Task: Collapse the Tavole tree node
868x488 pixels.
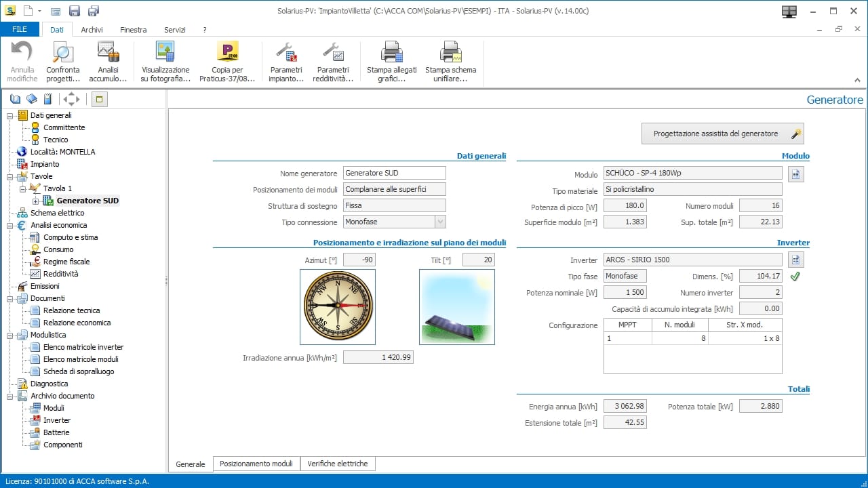Action: [10, 176]
